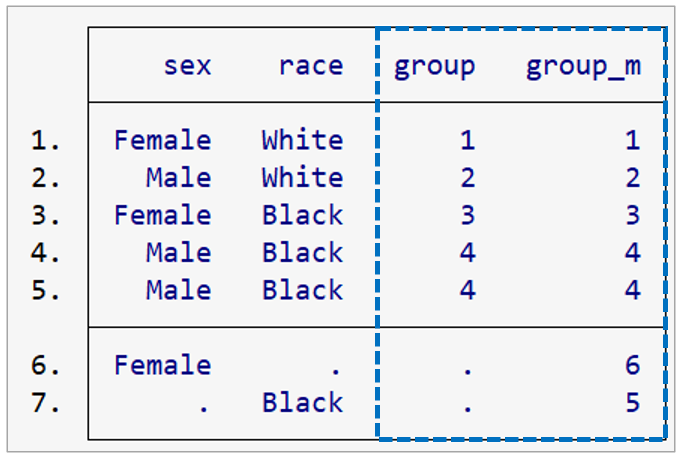Select row number 2 label
This screenshot has height=460, width=684.
pos(46,178)
